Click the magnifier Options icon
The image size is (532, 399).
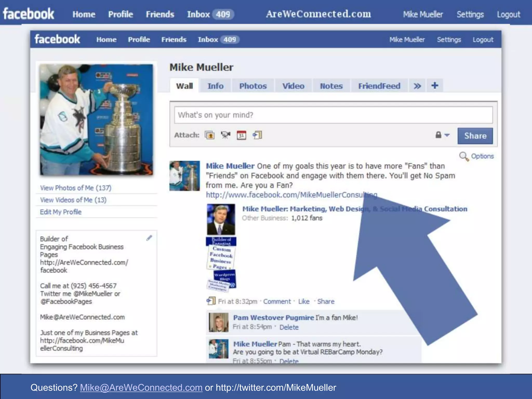464,156
